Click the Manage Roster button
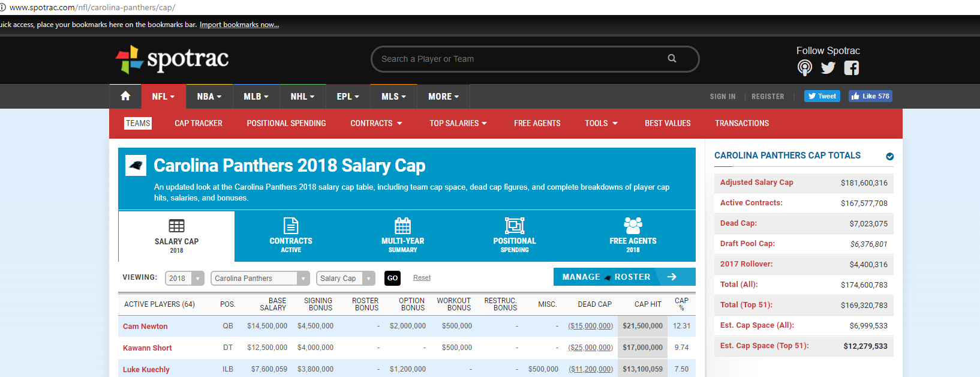The width and height of the screenshot is (980, 377). 624,277
